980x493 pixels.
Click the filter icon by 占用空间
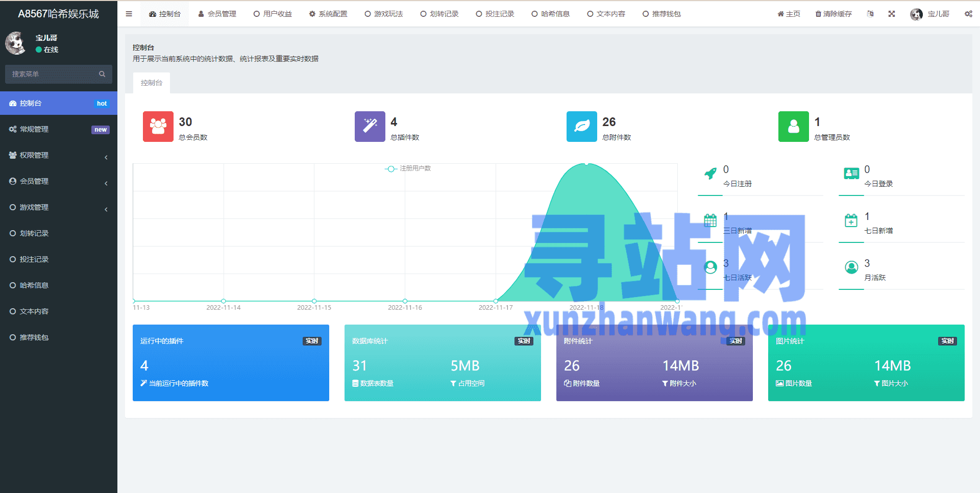(453, 383)
